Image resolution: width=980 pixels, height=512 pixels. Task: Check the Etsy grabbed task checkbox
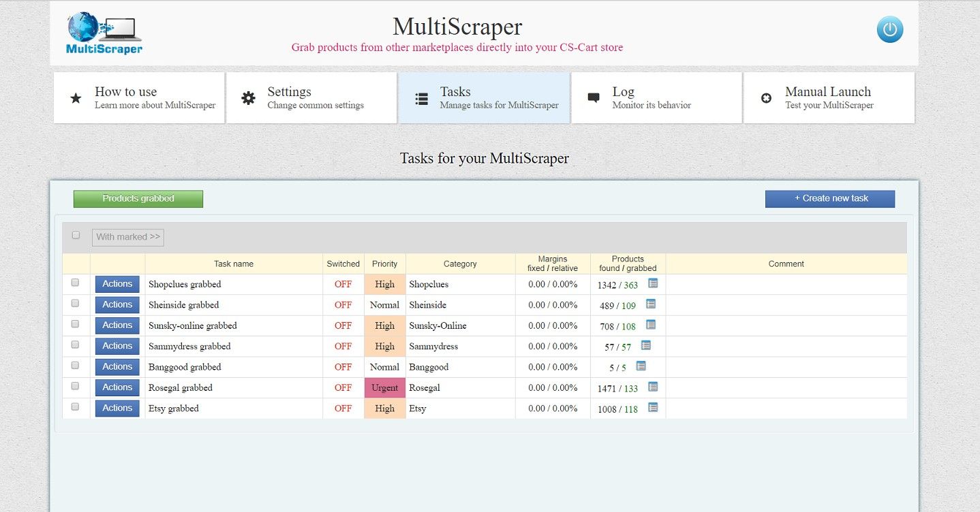pos(75,406)
